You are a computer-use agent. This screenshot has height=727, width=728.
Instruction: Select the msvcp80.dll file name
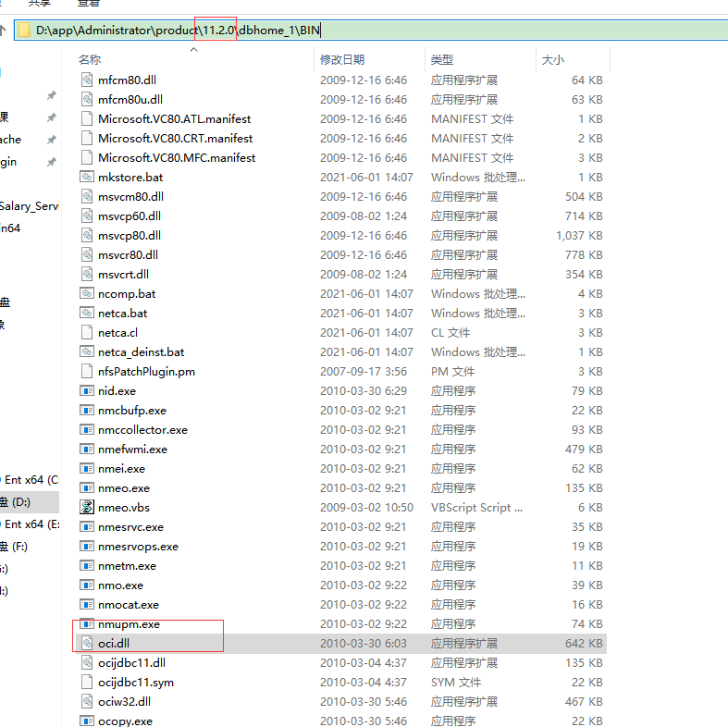[x=130, y=235]
